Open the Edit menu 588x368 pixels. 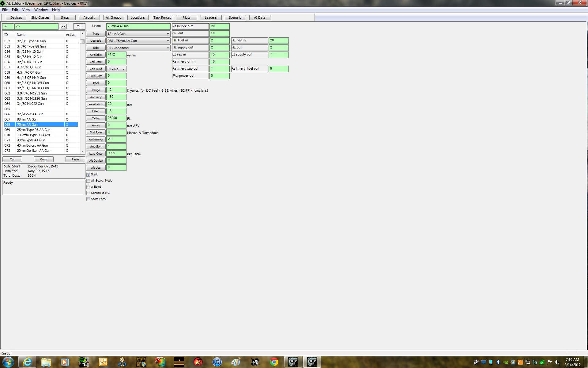tap(15, 10)
